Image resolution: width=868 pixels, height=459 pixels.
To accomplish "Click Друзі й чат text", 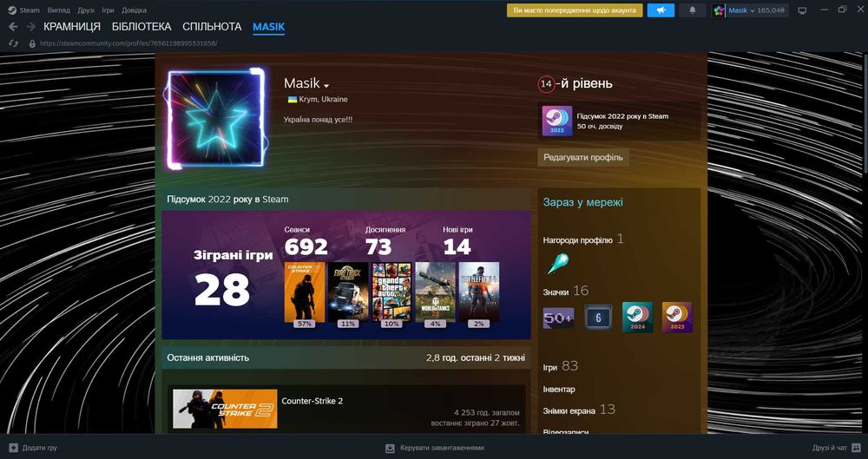I will coord(830,448).
